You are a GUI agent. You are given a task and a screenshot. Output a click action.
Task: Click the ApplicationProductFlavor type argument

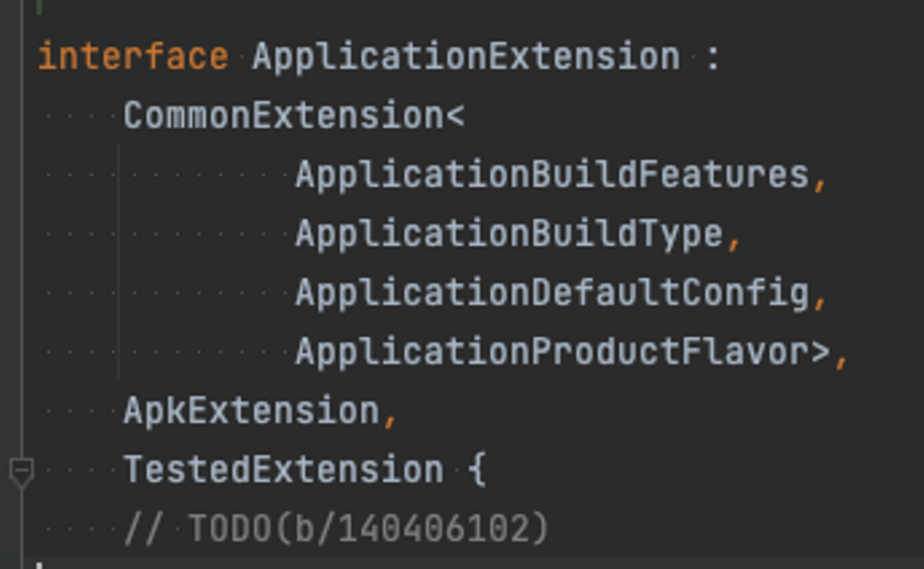[x=552, y=352]
